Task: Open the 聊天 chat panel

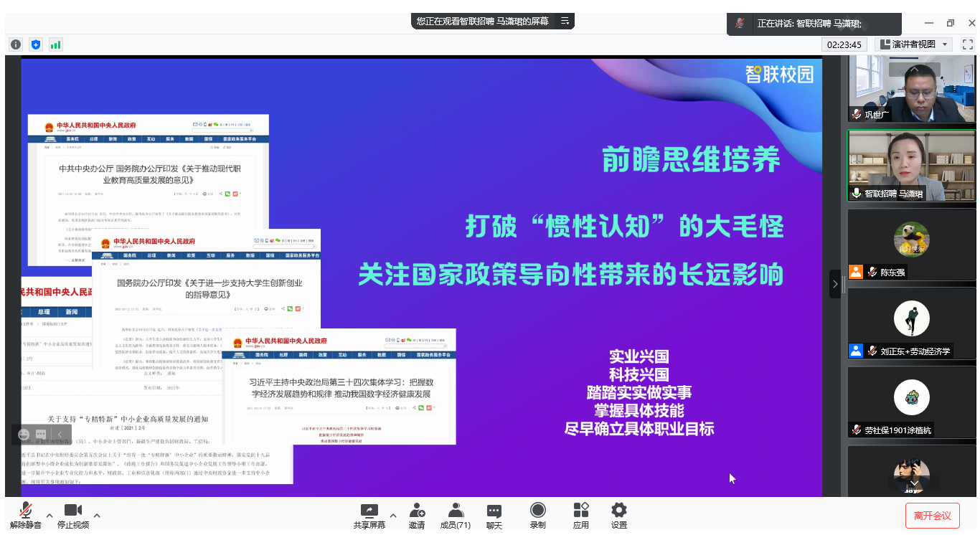Action: (x=494, y=516)
